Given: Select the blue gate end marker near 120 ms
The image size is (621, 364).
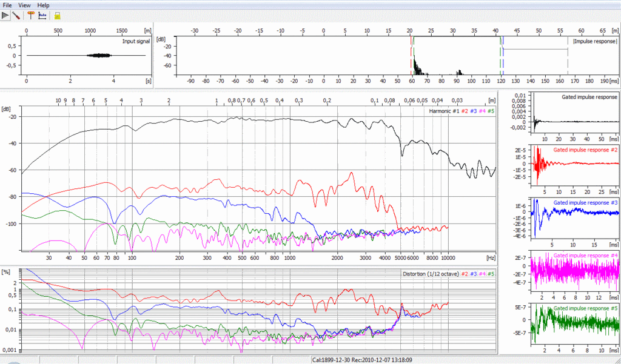Looking at the screenshot, I should 503,55.
